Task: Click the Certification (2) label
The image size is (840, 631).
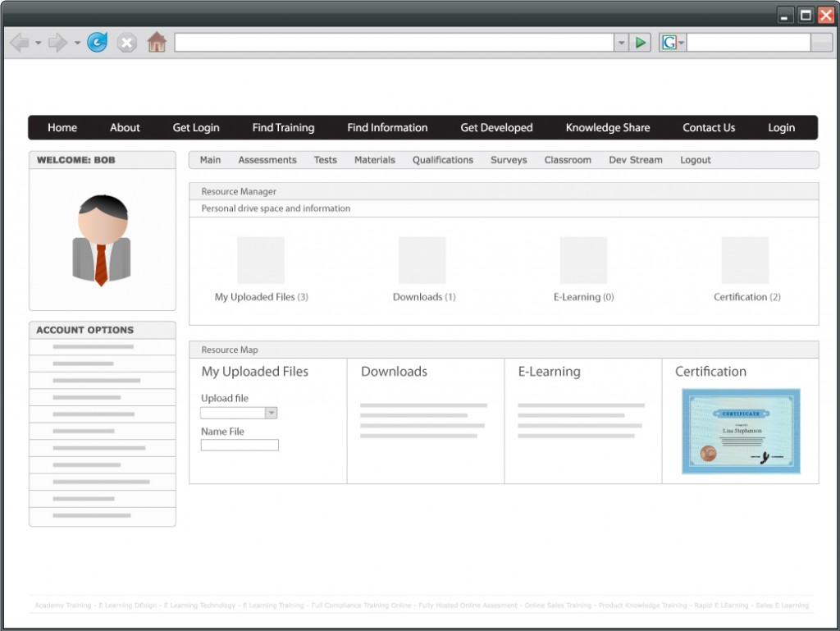Action: point(746,297)
